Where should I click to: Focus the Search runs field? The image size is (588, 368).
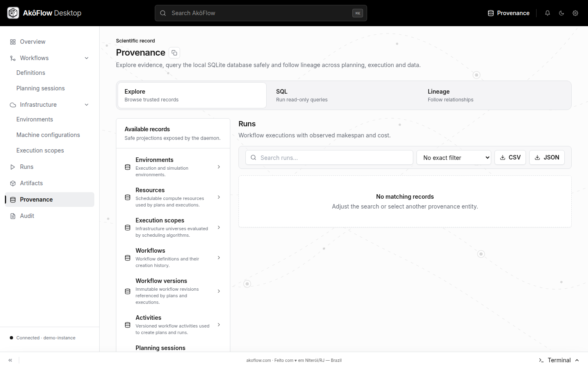click(329, 157)
